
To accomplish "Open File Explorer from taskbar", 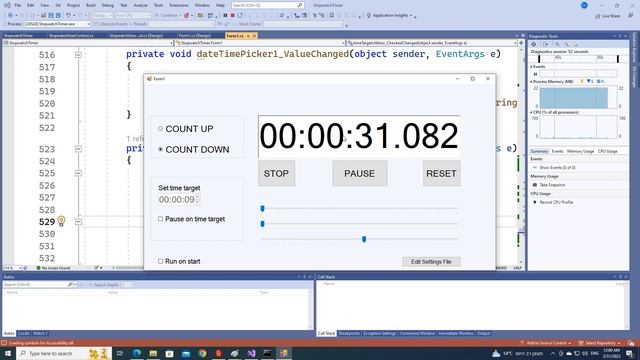I will (153, 353).
